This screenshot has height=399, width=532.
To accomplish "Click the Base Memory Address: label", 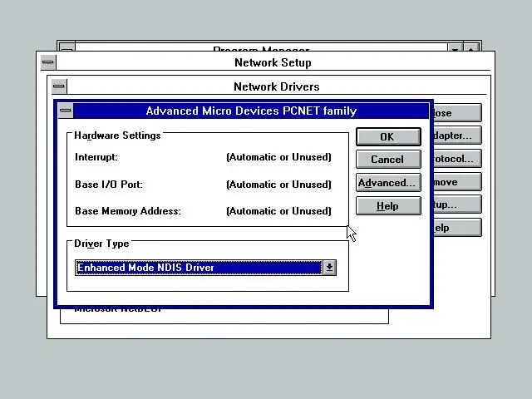I will [x=127, y=211].
